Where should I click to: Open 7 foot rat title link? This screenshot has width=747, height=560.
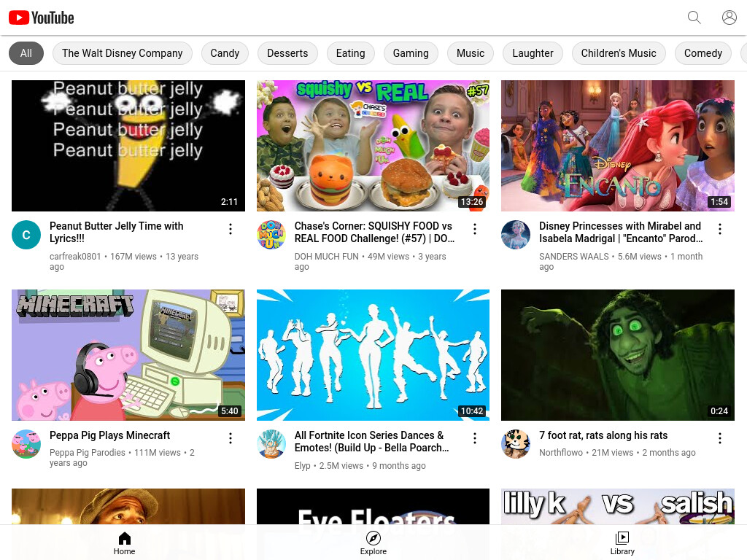(603, 435)
